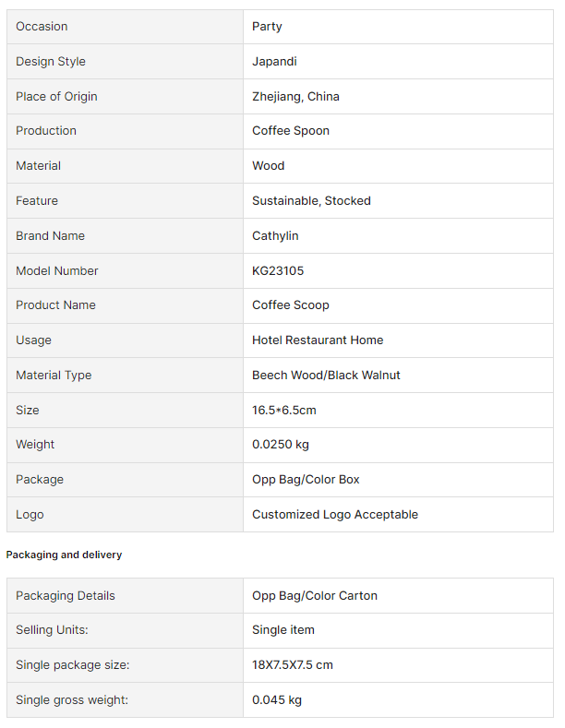Click the 16.5*6.5cm size value

click(x=284, y=411)
